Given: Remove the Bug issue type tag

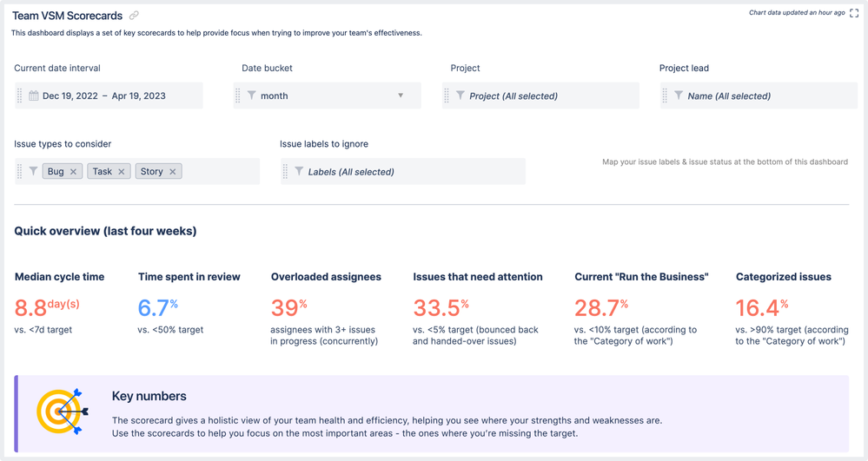Looking at the screenshot, I should point(73,172).
